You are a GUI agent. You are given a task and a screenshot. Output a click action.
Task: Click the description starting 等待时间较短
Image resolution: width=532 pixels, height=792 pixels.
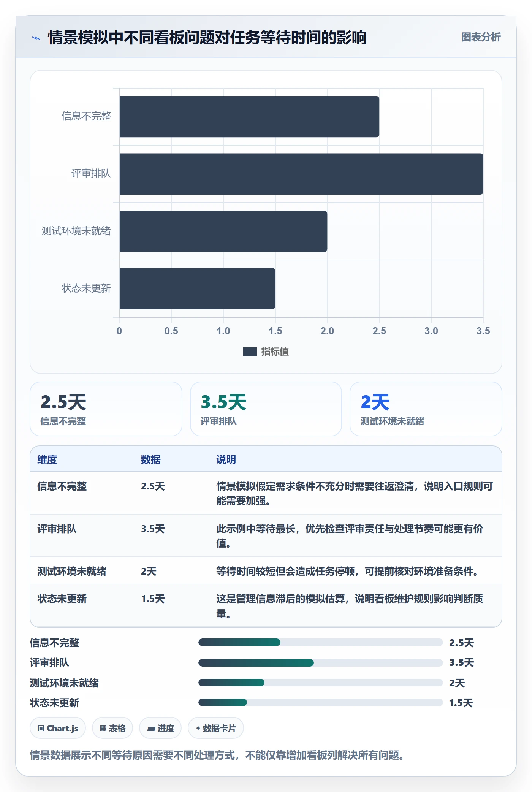347,572
